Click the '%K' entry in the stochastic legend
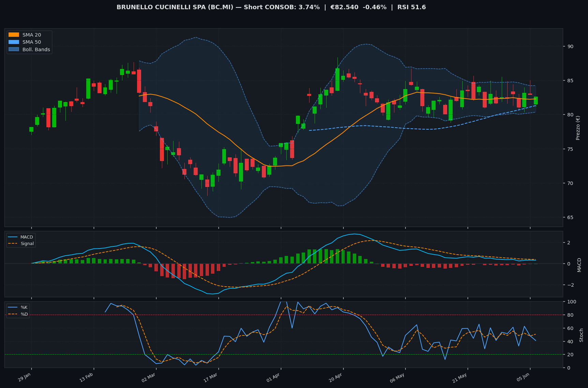The height and width of the screenshot is (388, 588). coord(24,307)
